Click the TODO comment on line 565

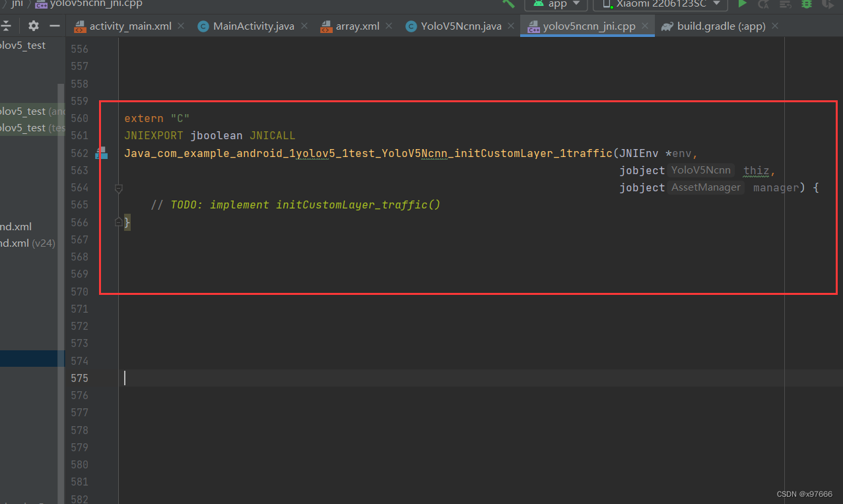tap(296, 205)
